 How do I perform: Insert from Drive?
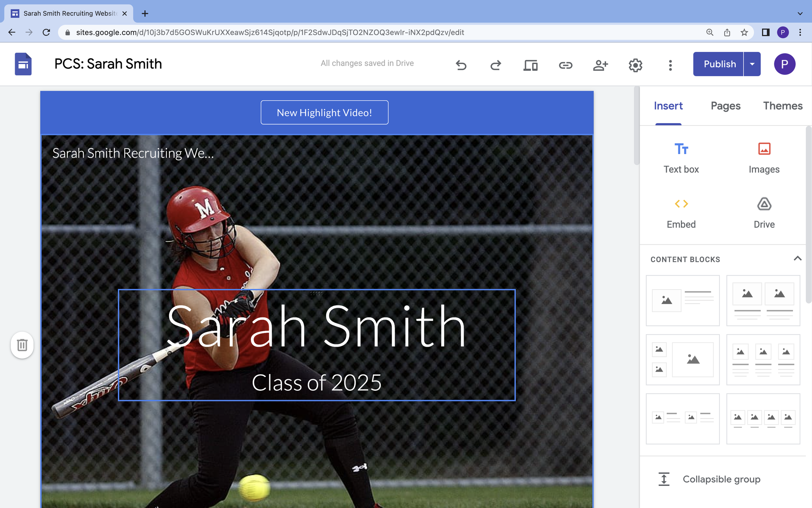764,213
